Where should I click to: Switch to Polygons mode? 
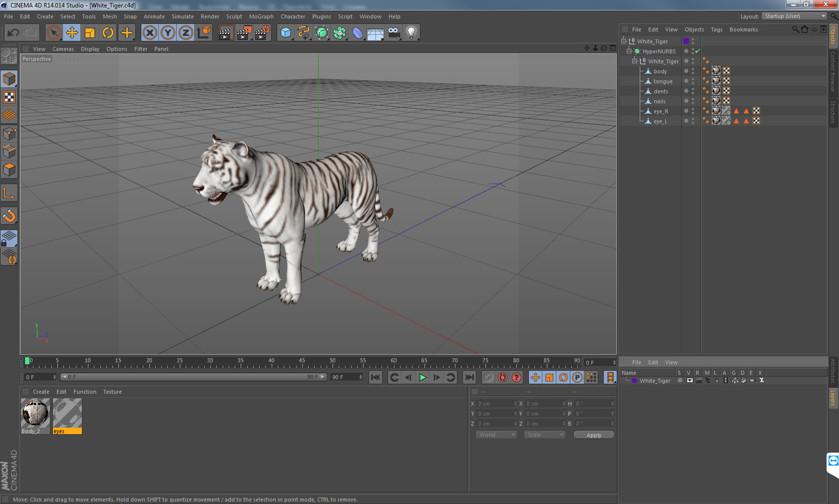[9, 170]
